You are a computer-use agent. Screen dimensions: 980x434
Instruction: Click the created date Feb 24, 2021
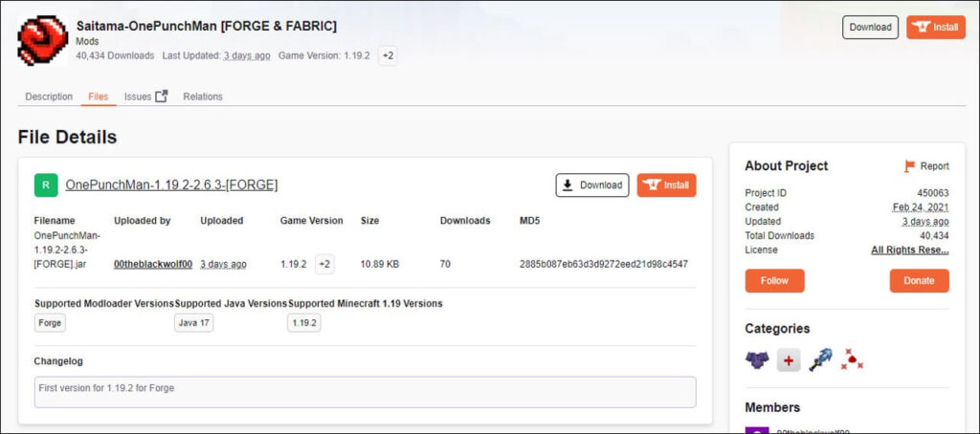(x=921, y=207)
